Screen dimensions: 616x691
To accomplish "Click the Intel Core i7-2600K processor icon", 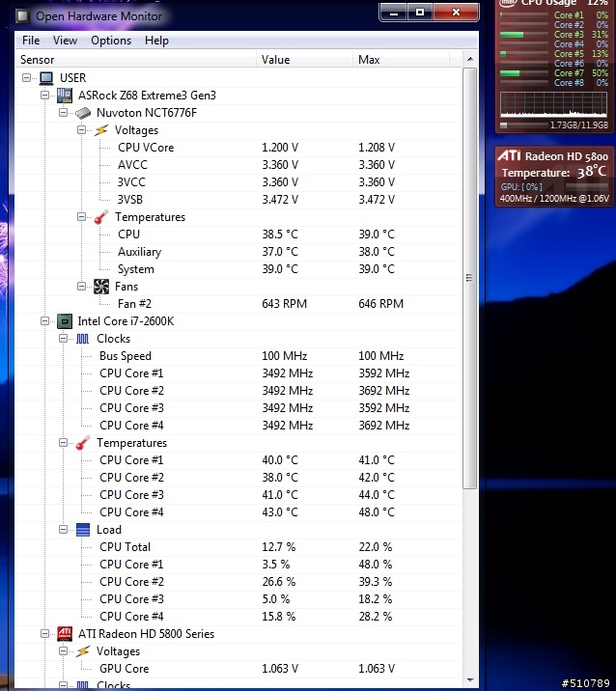I will [65, 321].
